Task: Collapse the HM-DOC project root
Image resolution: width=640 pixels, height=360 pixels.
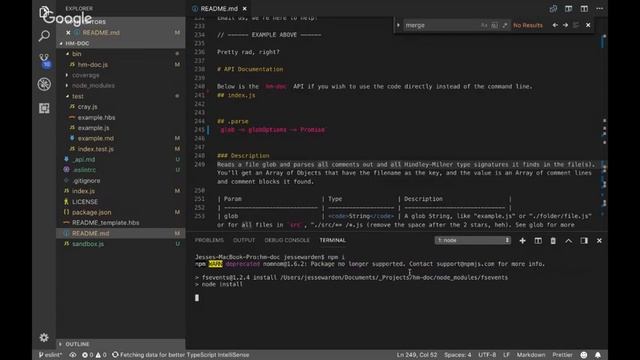Action: coord(61,43)
